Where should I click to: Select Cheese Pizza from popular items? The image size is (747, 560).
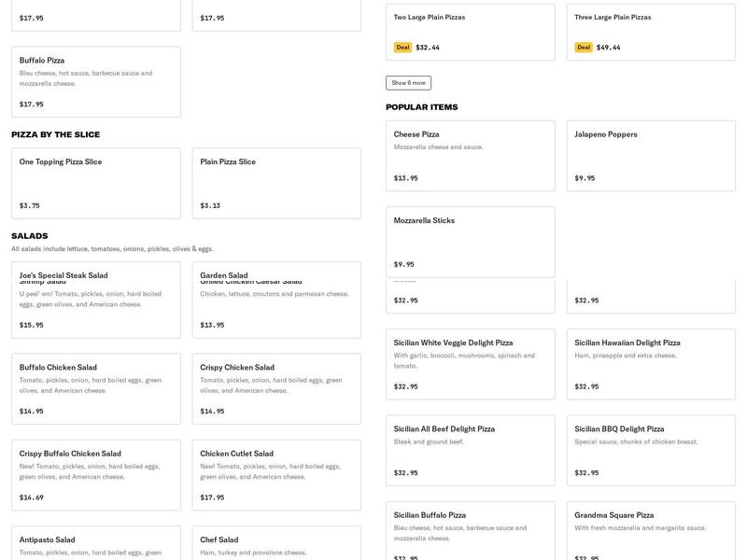click(470, 156)
